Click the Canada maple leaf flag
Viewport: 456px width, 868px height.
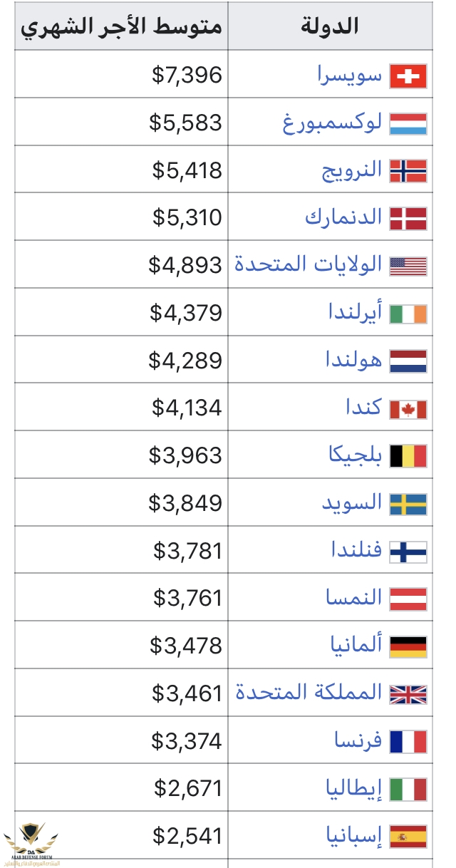[408, 408]
